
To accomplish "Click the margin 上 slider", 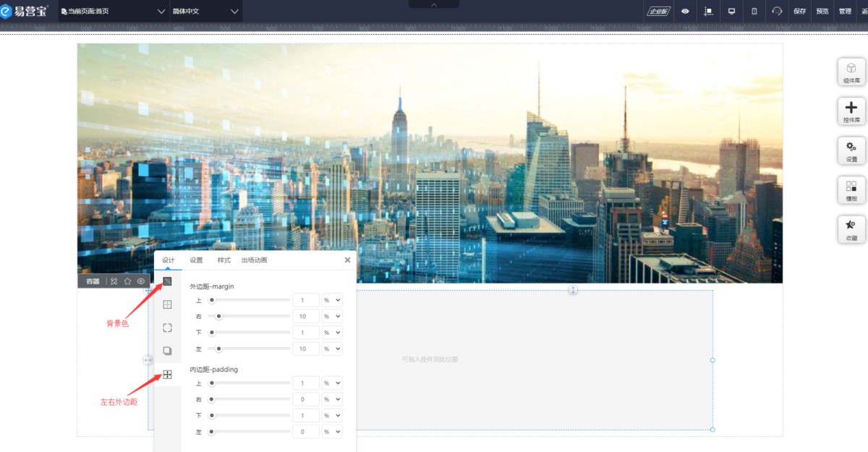I will 249,299.
